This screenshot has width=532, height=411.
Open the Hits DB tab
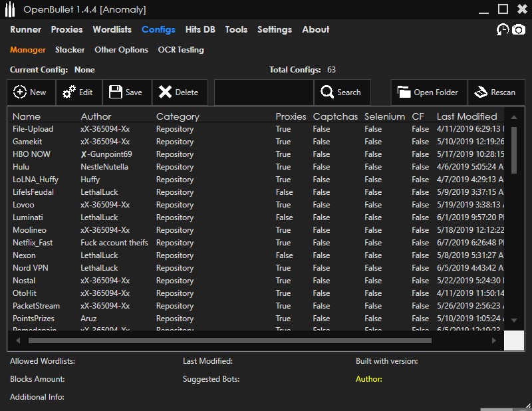coord(200,29)
